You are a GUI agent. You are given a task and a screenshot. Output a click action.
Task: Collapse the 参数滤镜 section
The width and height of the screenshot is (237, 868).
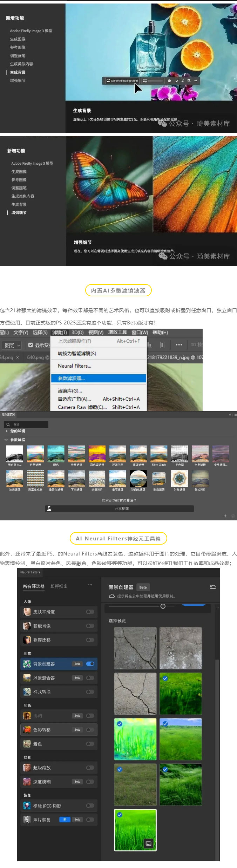[x=6, y=440]
